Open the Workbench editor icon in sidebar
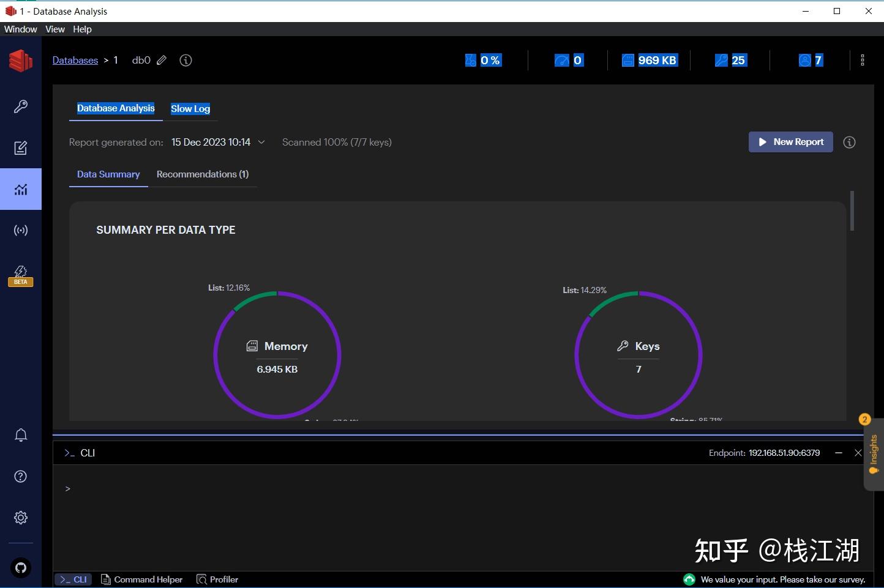 click(x=21, y=148)
